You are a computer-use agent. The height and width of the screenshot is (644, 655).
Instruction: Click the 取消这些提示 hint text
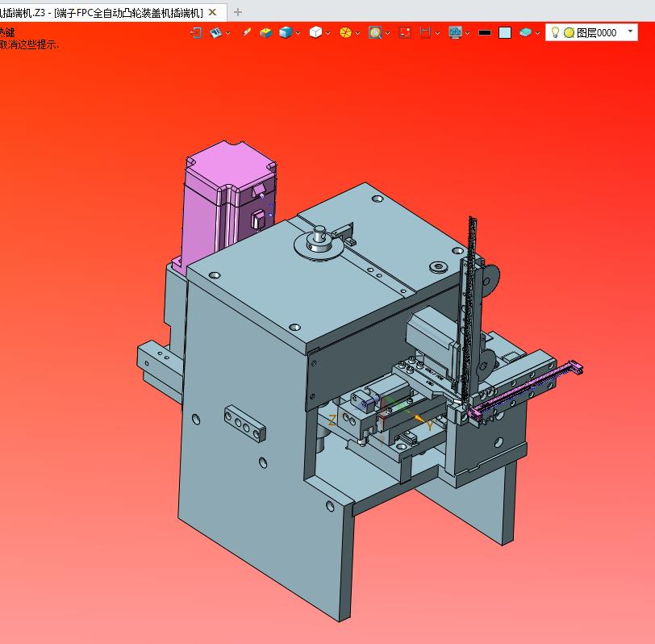pos(29,44)
